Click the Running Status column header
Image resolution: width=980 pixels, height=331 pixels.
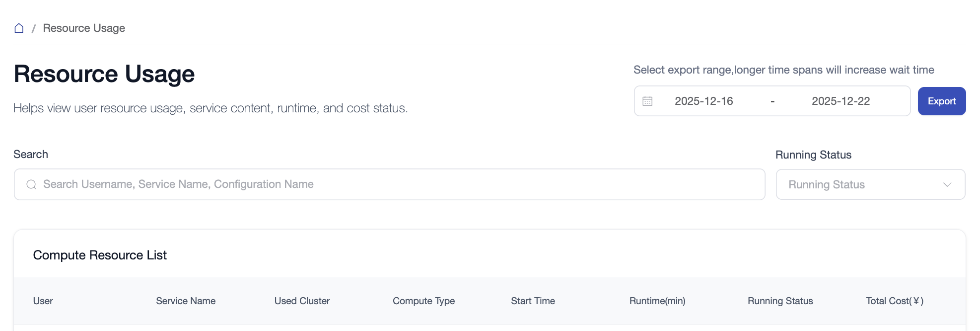click(x=780, y=301)
